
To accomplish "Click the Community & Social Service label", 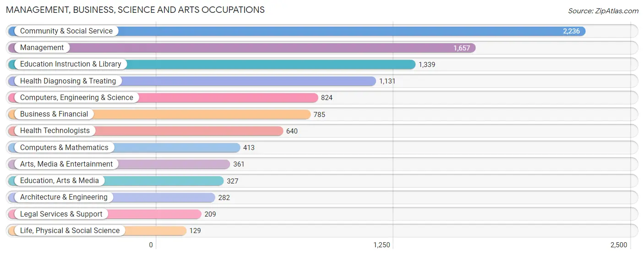I will 66,31.
